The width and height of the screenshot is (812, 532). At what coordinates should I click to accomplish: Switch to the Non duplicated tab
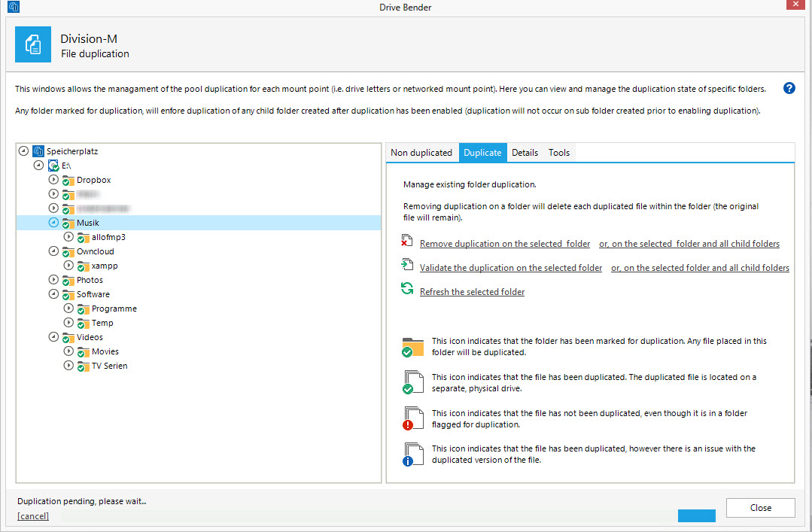[421, 153]
